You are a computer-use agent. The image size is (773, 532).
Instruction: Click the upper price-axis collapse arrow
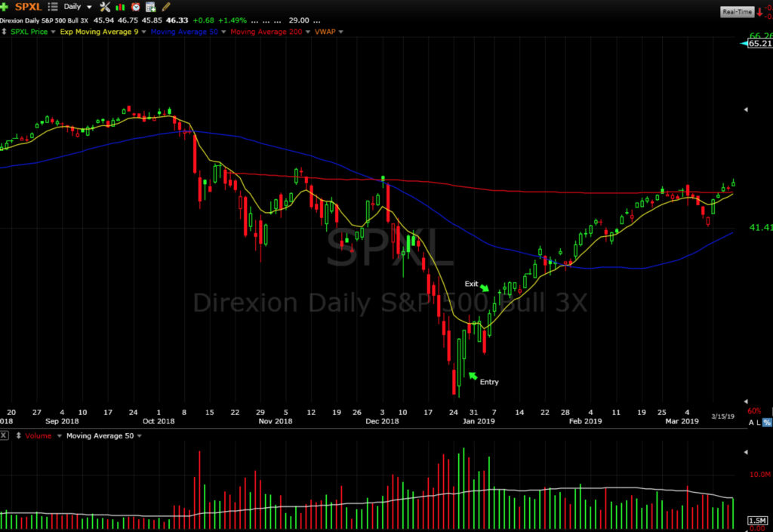click(746, 109)
